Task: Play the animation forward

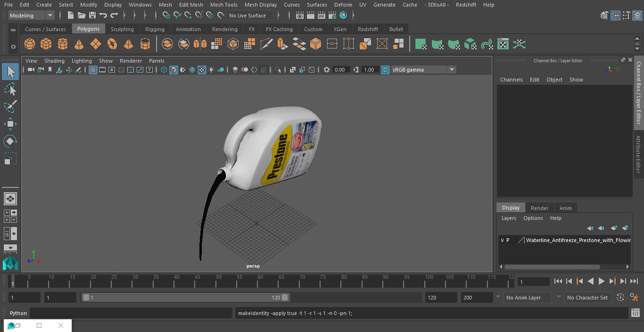Action: 602,281
